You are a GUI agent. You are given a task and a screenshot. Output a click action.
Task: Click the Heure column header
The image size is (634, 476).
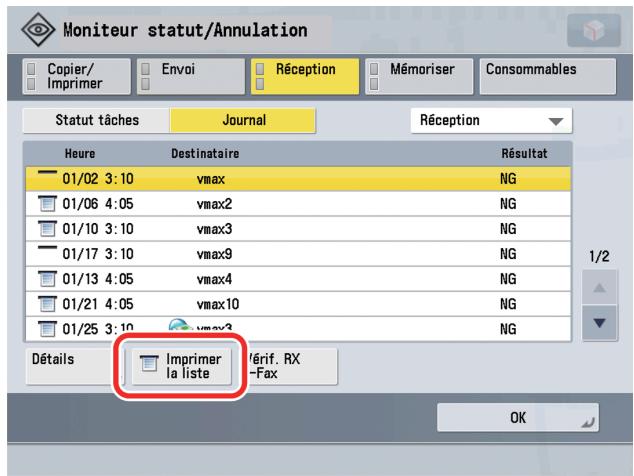[x=80, y=154]
